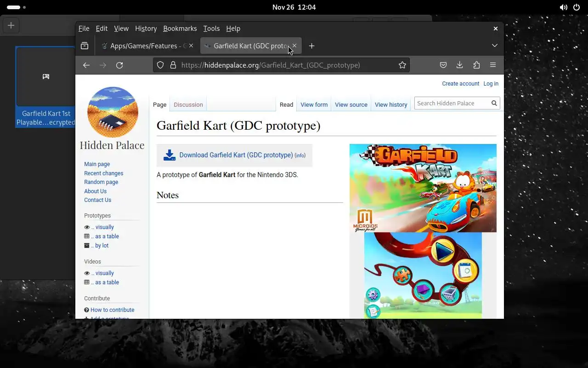
Task: Click the Create account link
Action: [x=461, y=84]
